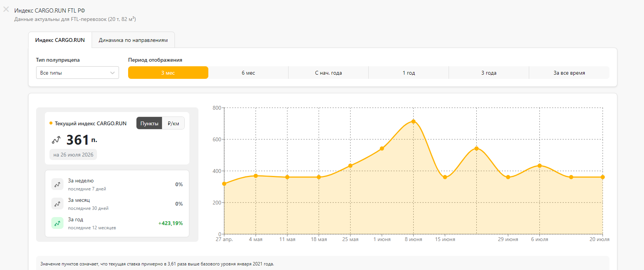Open the Тип полуприцепа dropdown showing Все типы
The width and height of the screenshot is (644, 270).
(x=78, y=73)
